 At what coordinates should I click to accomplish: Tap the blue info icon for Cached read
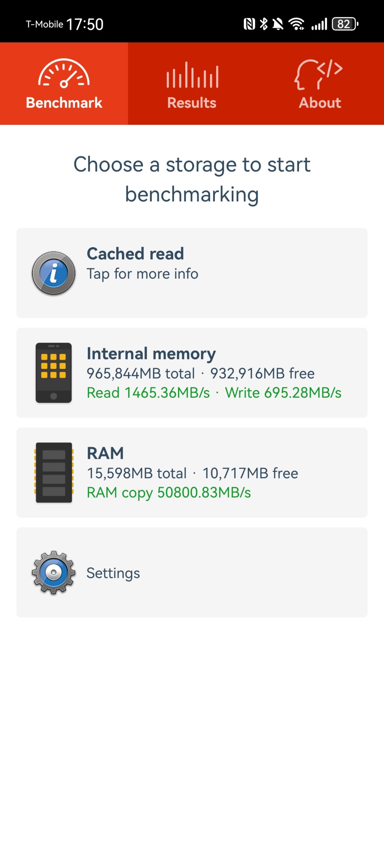tap(54, 273)
